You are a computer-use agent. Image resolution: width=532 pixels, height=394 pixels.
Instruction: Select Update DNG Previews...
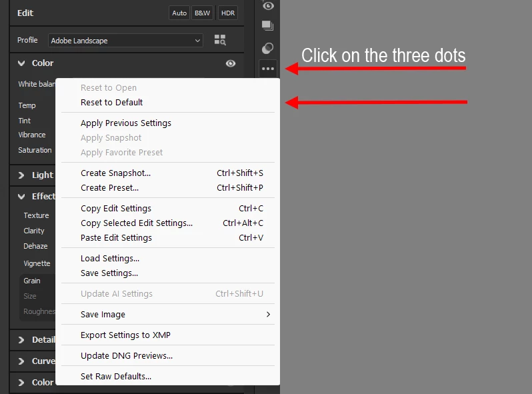168,356
